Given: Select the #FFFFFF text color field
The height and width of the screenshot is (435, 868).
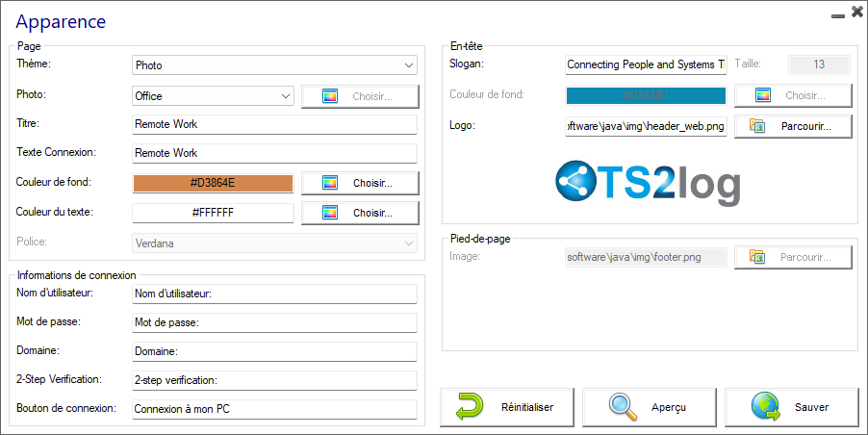Looking at the screenshot, I should click(213, 213).
